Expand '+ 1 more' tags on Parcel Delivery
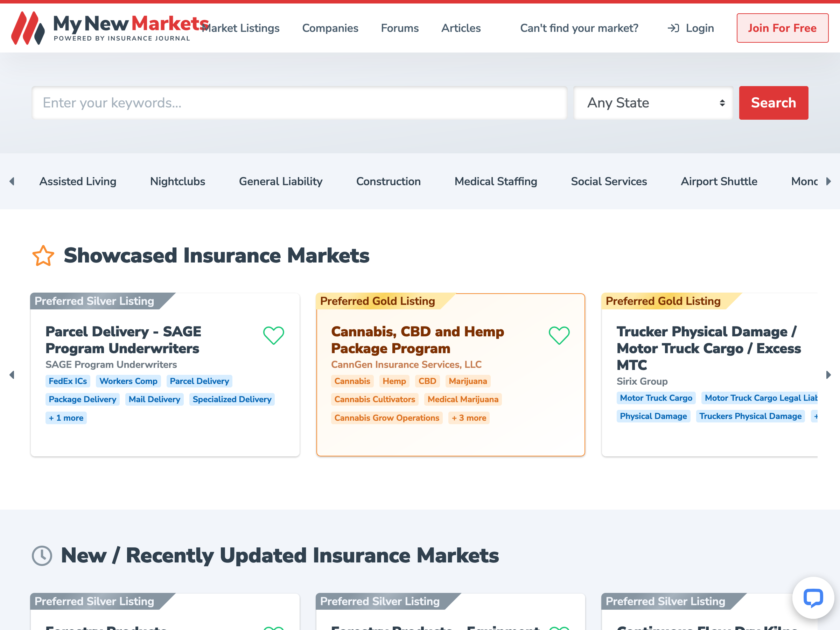 (x=66, y=418)
